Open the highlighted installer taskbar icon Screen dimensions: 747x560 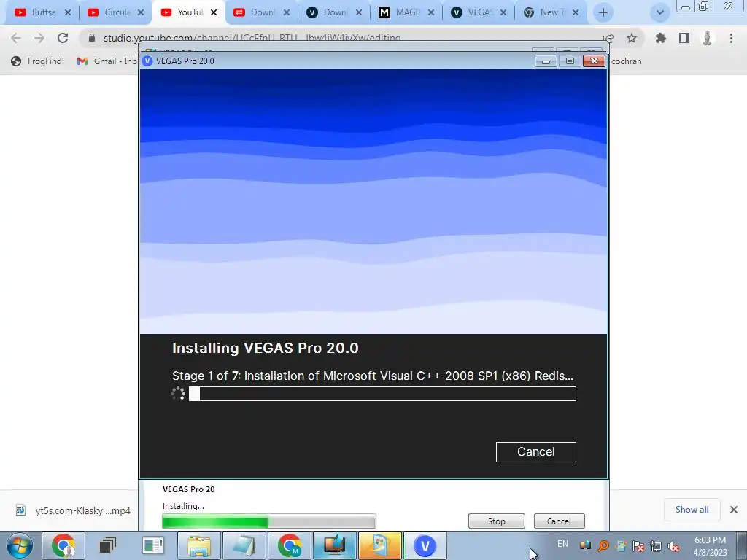tap(379, 545)
